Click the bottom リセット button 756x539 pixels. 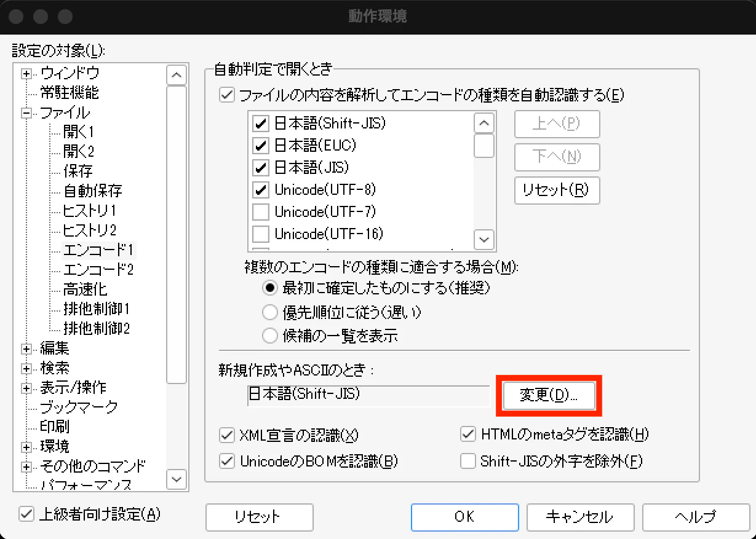(x=259, y=517)
